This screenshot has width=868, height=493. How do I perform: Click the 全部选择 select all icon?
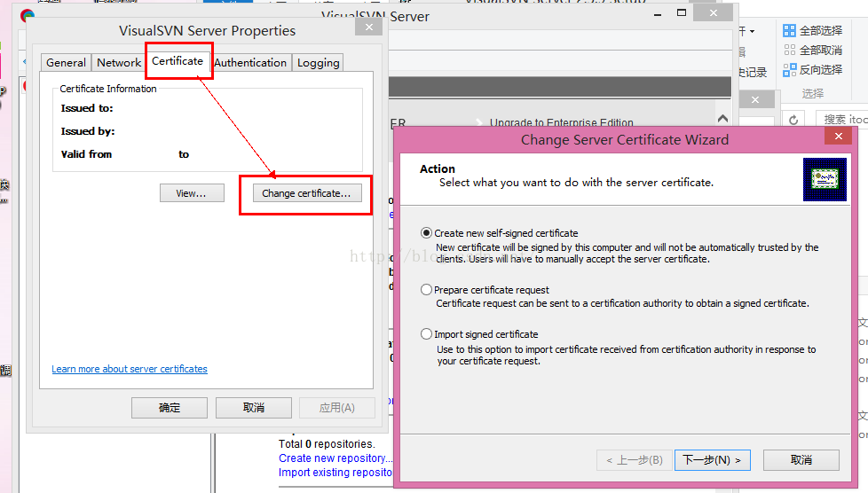click(789, 30)
